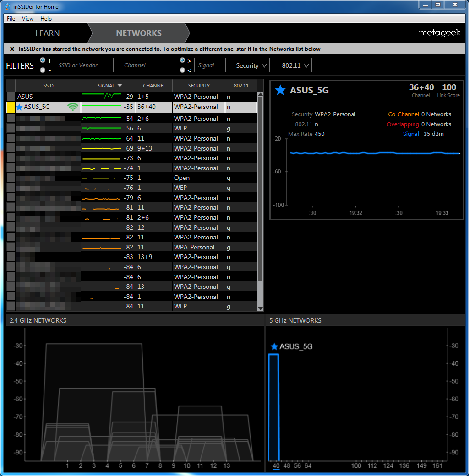The width and height of the screenshot is (469, 476).
Task: Click the Link Score 100 value
Action: pos(449,87)
